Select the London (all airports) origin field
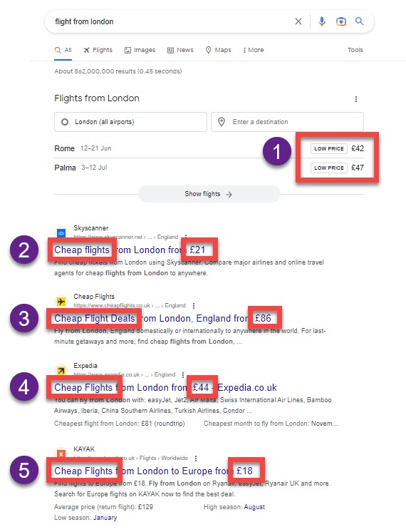This screenshot has width=406, height=532. click(x=130, y=122)
